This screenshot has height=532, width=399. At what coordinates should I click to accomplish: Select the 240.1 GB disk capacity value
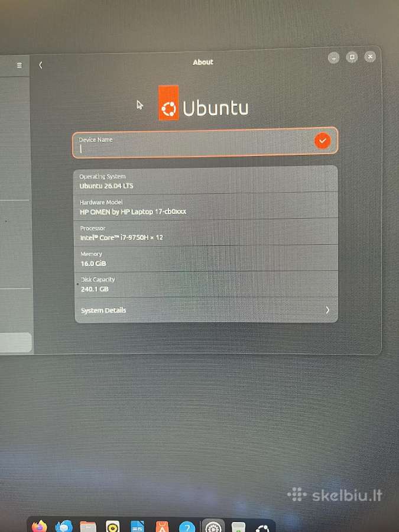[95, 289]
